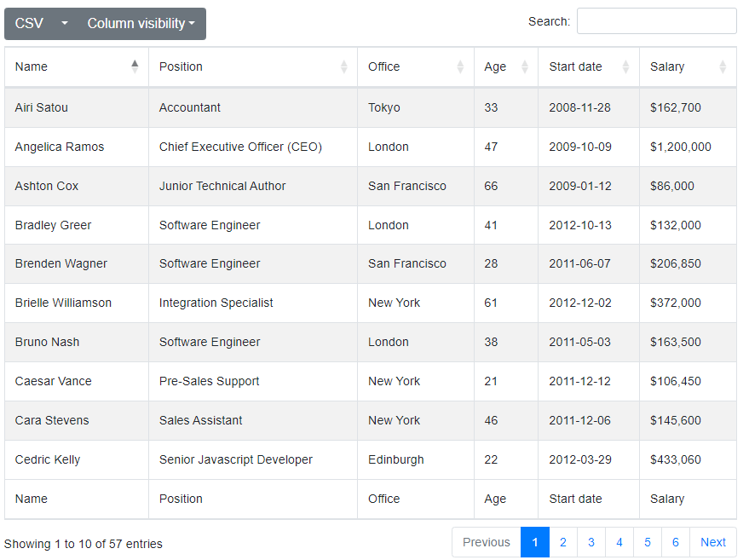Click the Next page button

(x=713, y=542)
